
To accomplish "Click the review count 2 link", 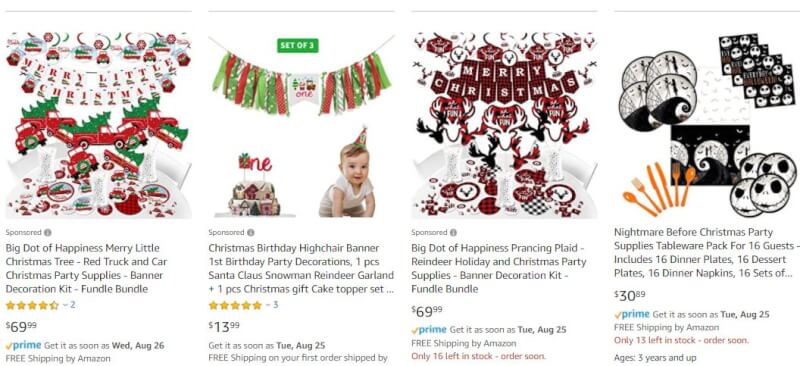I will 72,305.
